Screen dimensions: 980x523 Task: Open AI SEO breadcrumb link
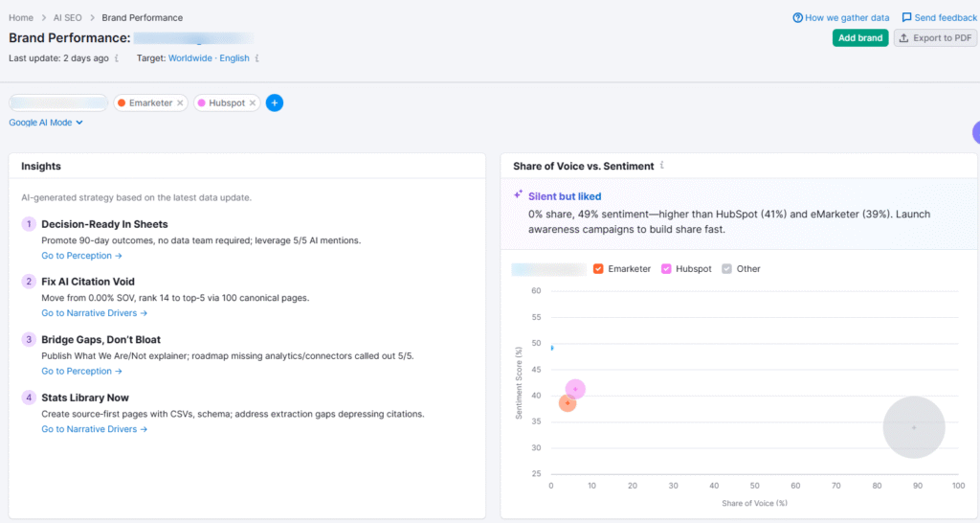(68, 17)
